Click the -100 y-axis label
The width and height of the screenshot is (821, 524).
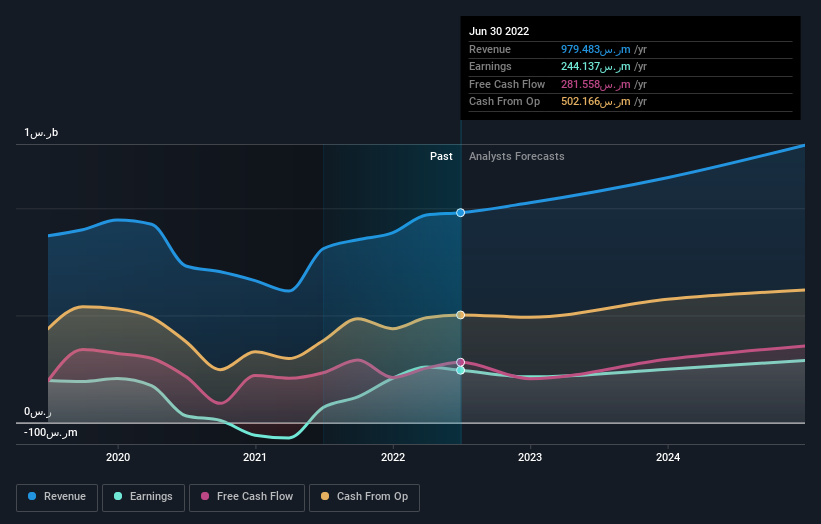(50, 432)
